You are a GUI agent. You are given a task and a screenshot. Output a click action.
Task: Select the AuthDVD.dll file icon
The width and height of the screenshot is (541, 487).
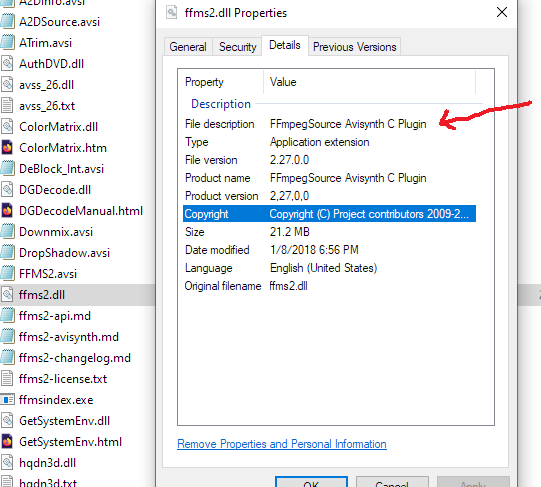[7, 64]
